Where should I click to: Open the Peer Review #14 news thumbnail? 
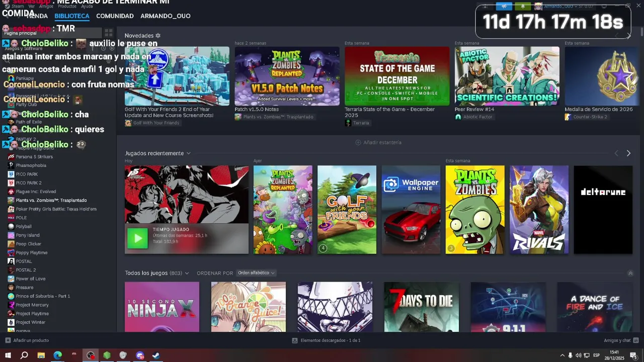coord(507,76)
